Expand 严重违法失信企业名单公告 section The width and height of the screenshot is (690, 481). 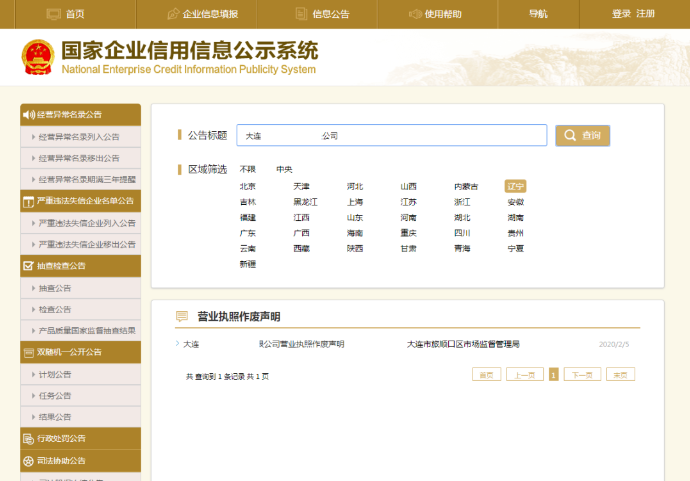(81, 201)
